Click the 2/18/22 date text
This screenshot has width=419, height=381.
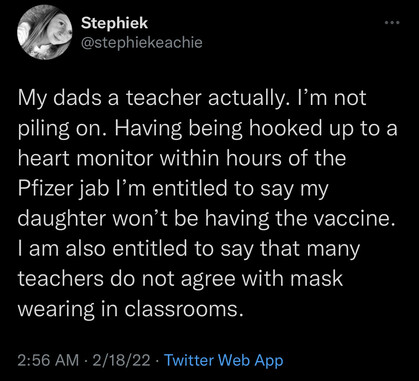(x=122, y=361)
